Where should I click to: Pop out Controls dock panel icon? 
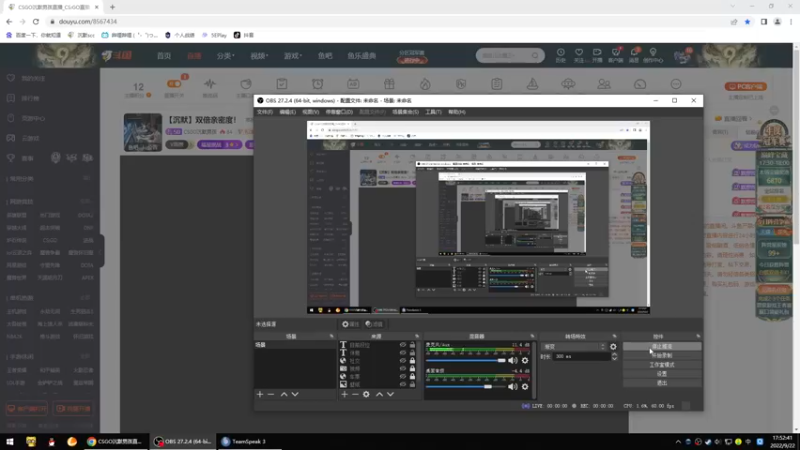click(698, 336)
